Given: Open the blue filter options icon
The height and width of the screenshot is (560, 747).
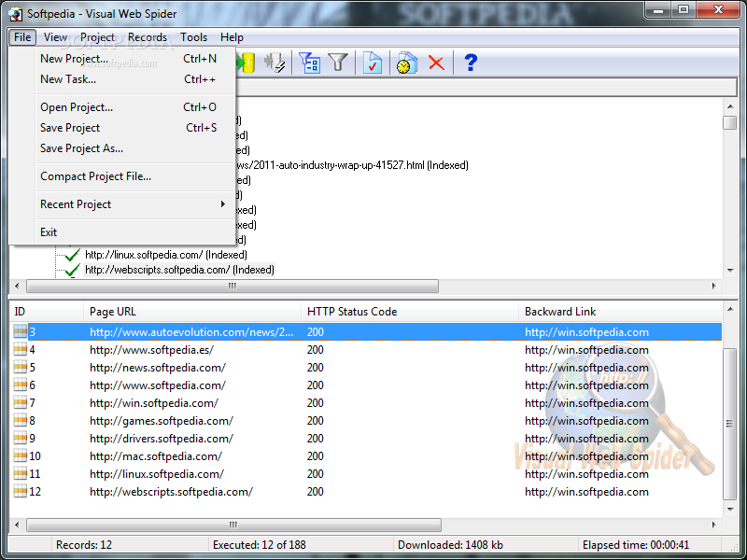Looking at the screenshot, I should click(x=309, y=63).
